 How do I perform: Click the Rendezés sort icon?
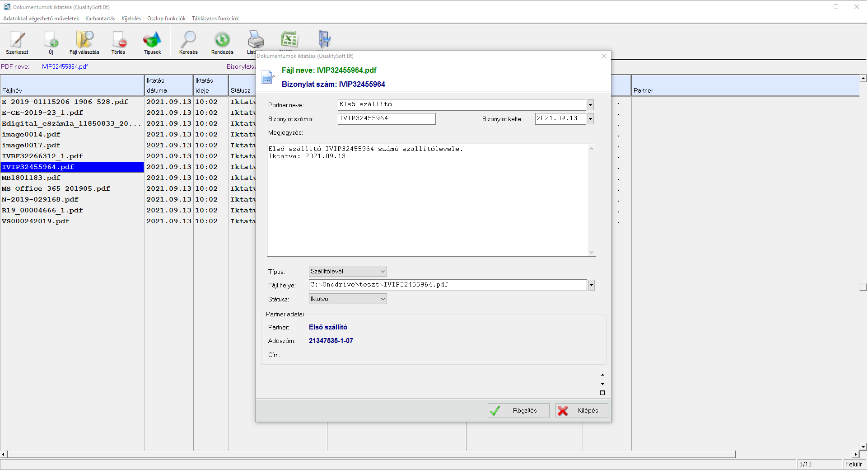(x=222, y=40)
